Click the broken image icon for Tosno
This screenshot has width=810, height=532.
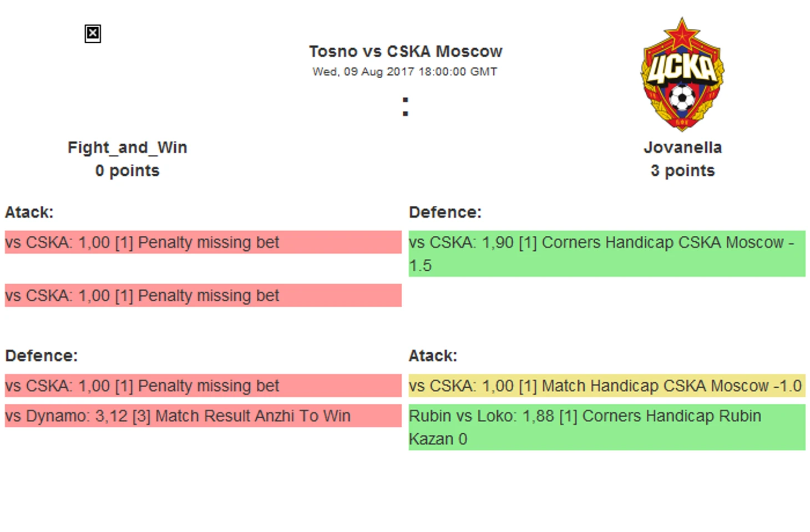tap(93, 34)
